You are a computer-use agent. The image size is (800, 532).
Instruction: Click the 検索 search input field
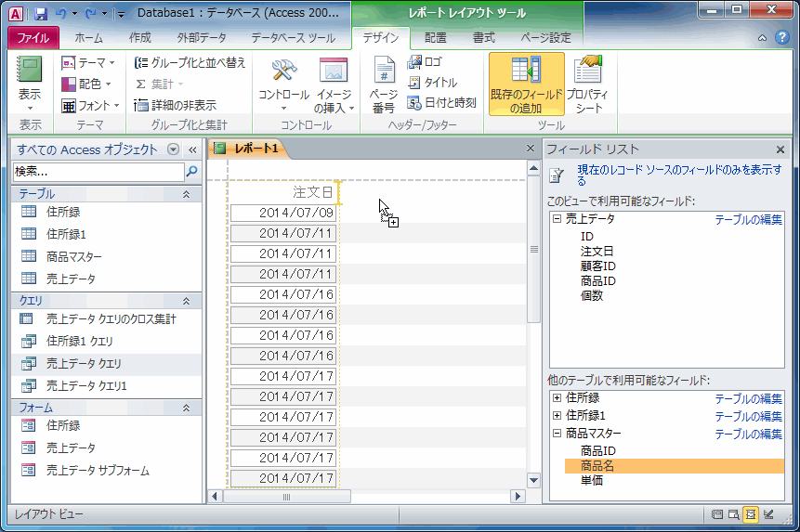(98, 172)
